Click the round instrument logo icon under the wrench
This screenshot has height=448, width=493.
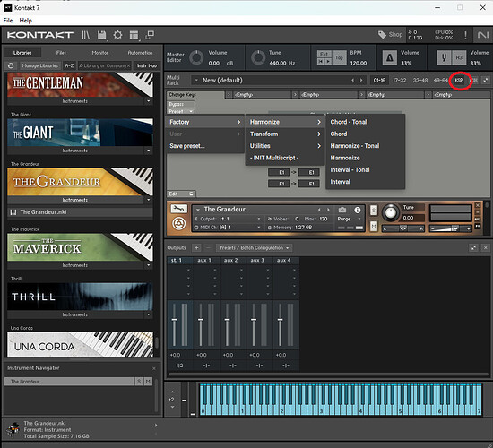click(x=179, y=224)
